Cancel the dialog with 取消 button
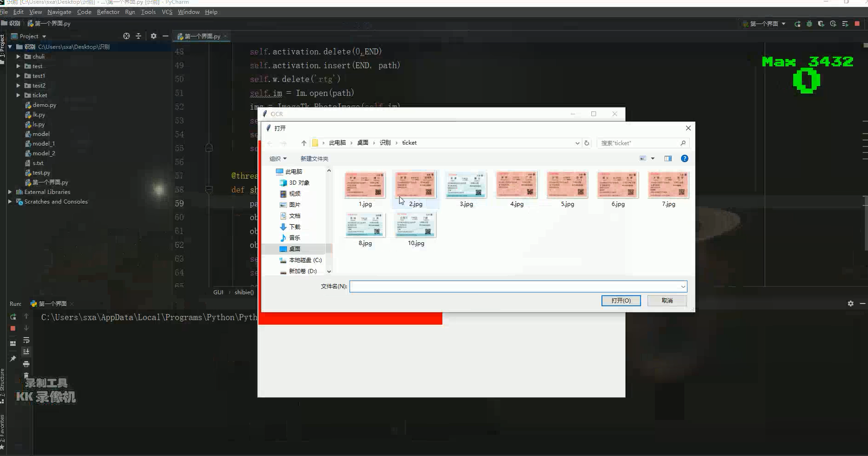The height and width of the screenshot is (456, 868). [667, 300]
